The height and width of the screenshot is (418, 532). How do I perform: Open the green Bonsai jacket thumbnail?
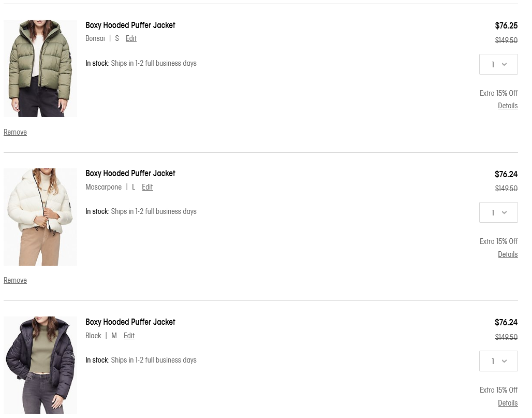click(x=40, y=68)
